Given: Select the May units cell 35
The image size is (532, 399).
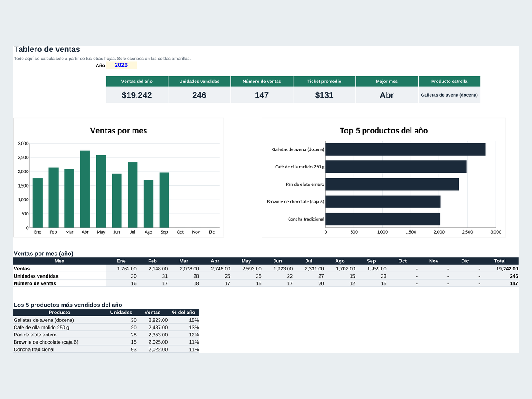Looking at the screenshot, I should [246, 276].
